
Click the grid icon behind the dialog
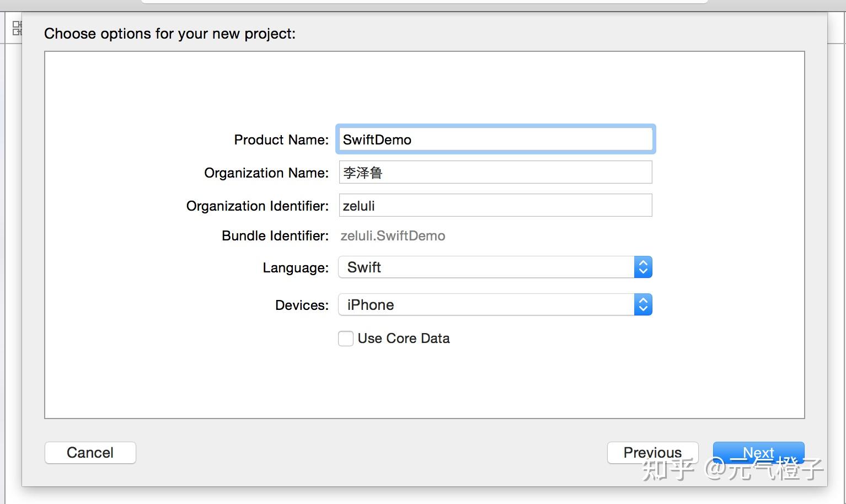17,28
